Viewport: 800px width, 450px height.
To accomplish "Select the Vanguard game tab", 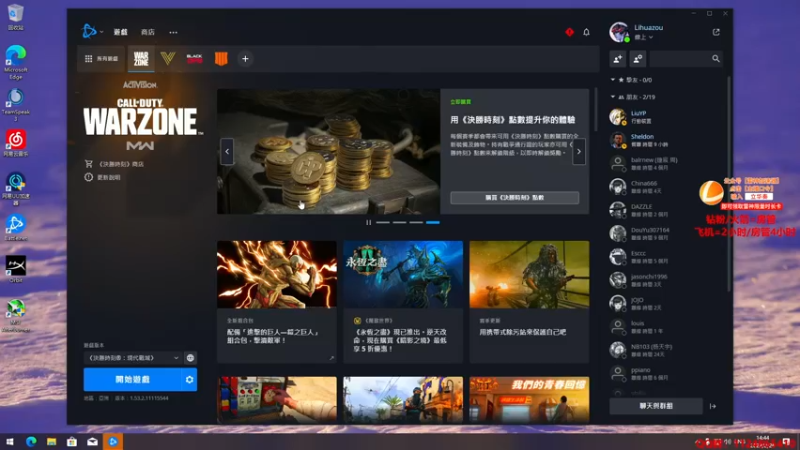I will [x=168, y=59].
